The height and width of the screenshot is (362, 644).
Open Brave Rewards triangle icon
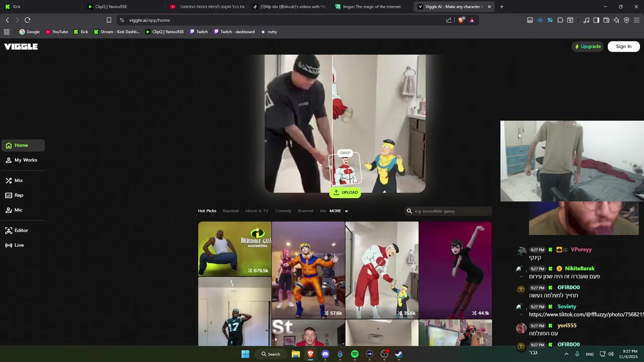coord(472,20)
